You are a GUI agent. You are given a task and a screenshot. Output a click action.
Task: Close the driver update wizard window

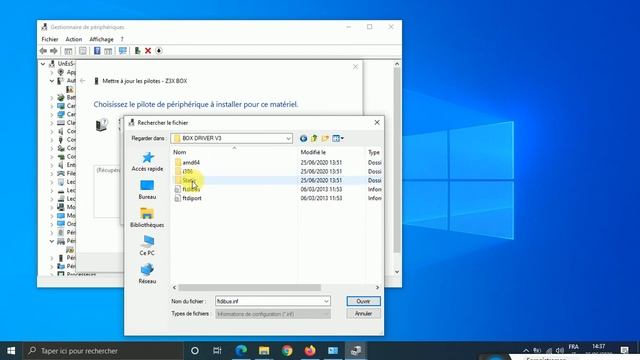355,67
